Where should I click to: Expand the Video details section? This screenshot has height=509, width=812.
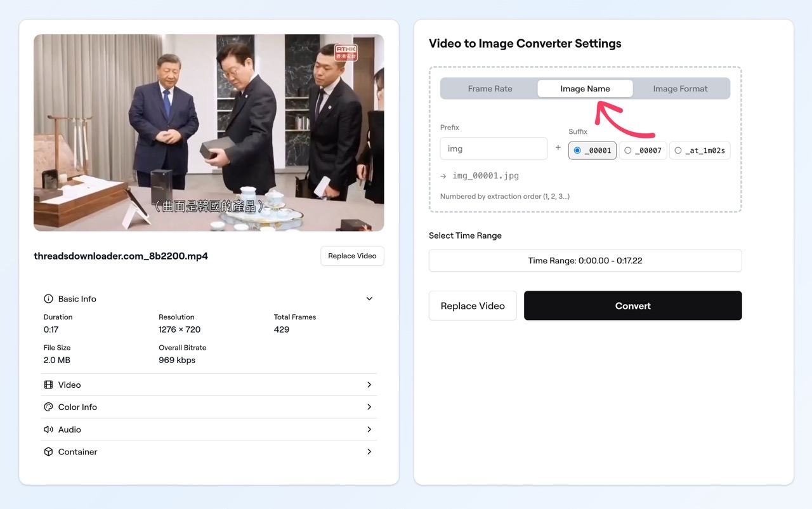369,385
